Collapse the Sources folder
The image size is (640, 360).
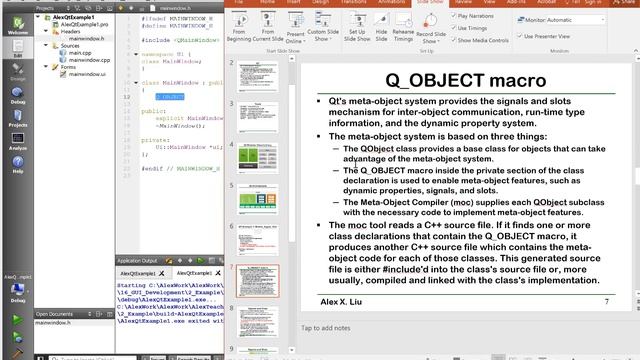point(46,46)
